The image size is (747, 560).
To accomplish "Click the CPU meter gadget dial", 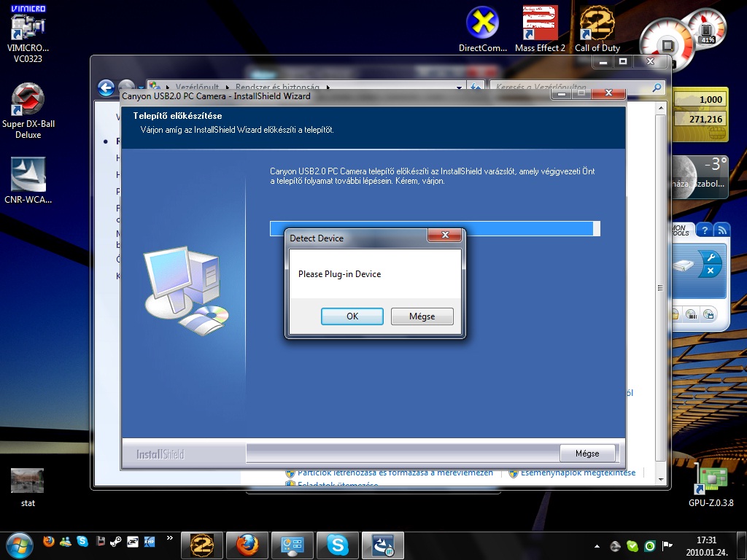I will (667, 45).
